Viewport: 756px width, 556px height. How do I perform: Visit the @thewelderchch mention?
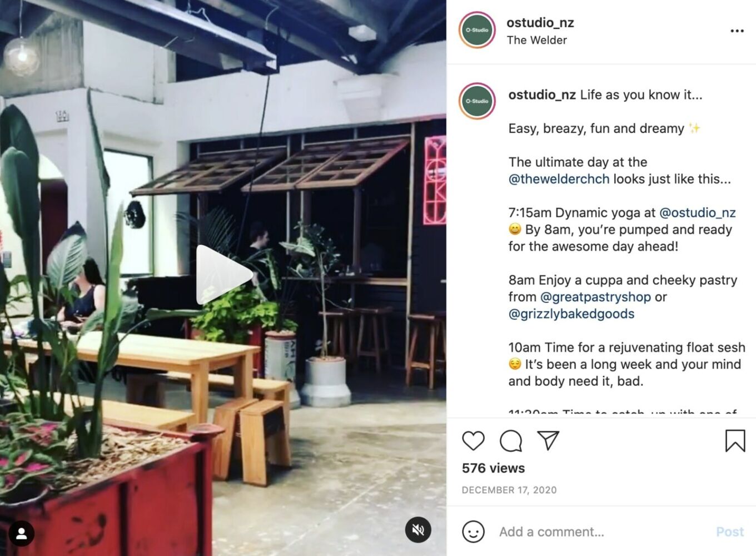[x=559, y=179]
